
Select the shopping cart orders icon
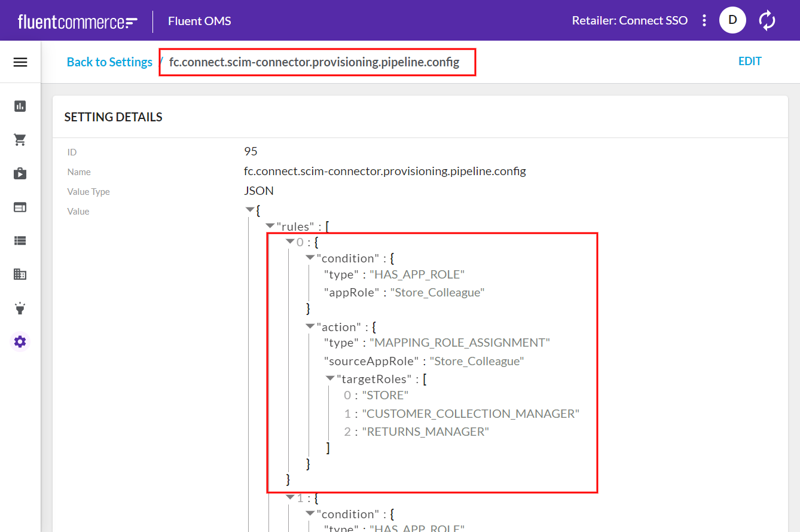coord(20,139)
